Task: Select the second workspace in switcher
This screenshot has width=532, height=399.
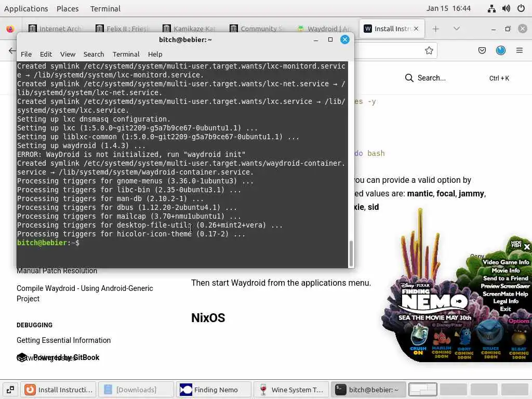Action: (453, 390)
